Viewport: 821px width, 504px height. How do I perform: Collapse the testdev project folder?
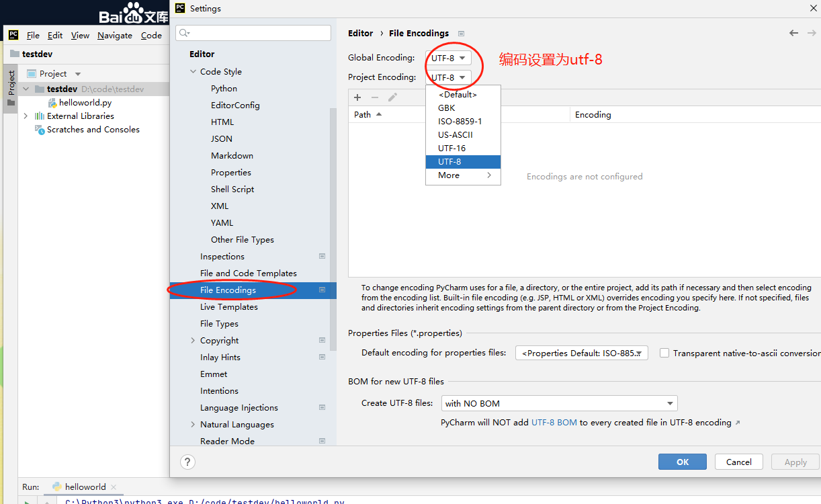pyautogui.click(x=26, y=89)
